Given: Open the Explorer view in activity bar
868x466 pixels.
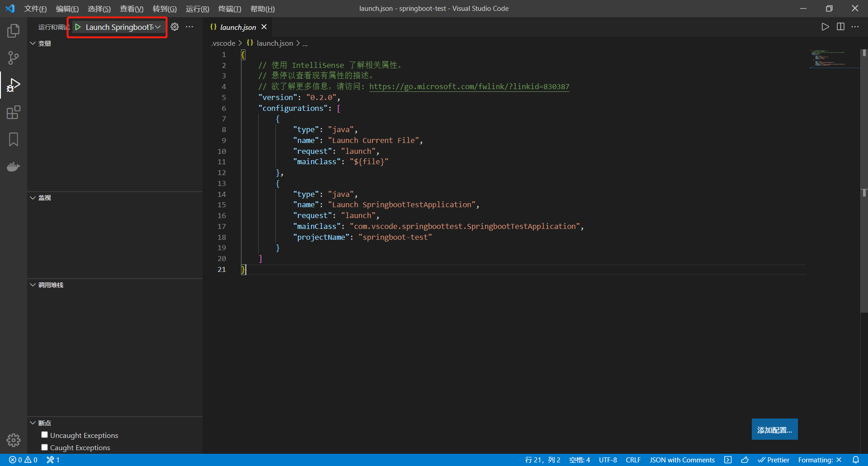Looking at the screenshot, I should click(x=14, y=31).
